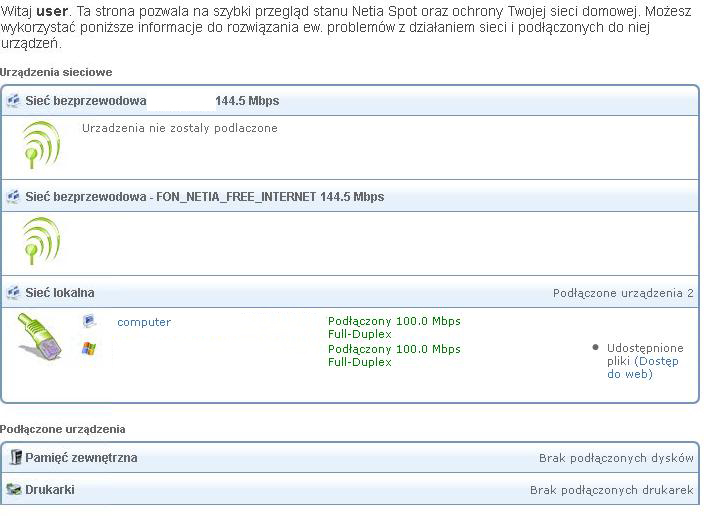This screenshot has height=516, width=706.
Task: Open the Sieć lokalna section header
Action: coord(350,293)
